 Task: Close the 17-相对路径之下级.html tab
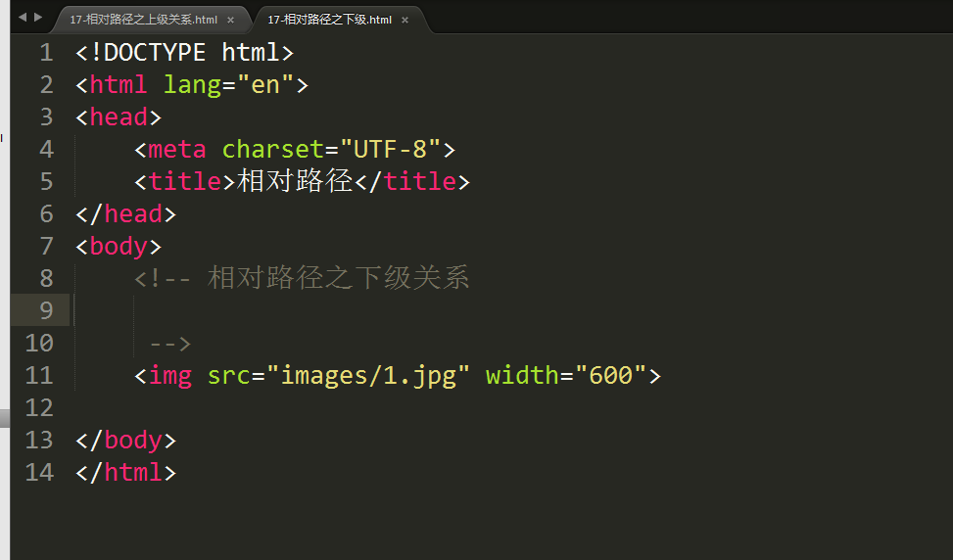[x=405, y=20]
